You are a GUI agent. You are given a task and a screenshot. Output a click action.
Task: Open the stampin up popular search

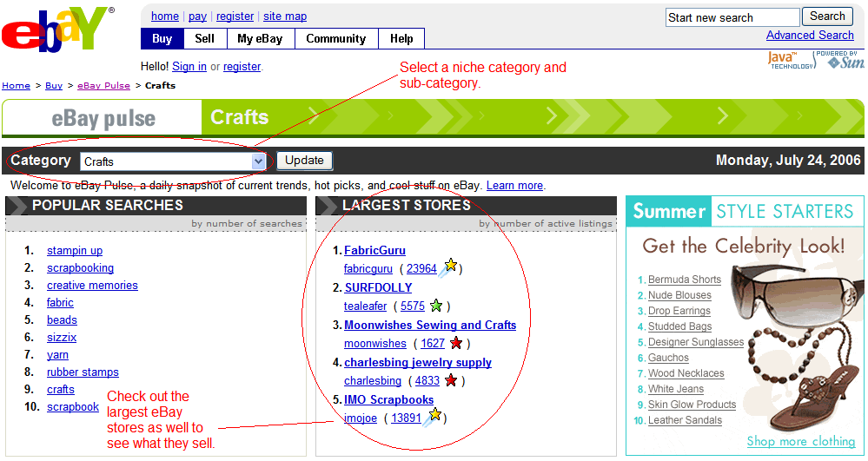pos(75,251)
